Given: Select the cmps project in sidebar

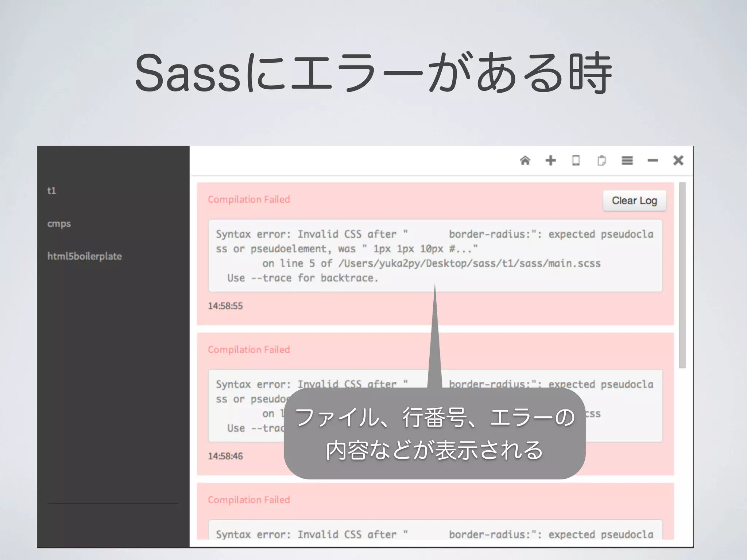Looking at the screenshot, I should [x=59, y=223].
